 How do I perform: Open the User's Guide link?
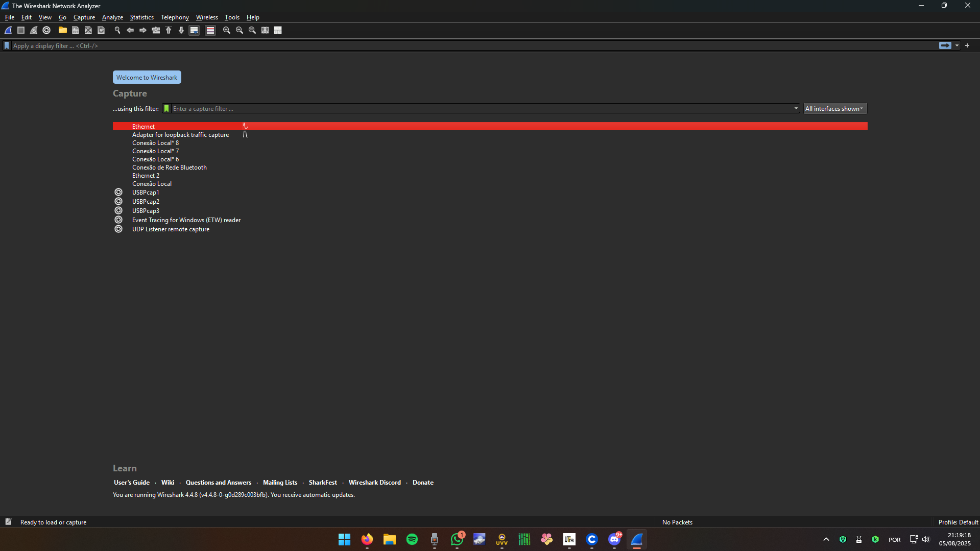[132, 483]
